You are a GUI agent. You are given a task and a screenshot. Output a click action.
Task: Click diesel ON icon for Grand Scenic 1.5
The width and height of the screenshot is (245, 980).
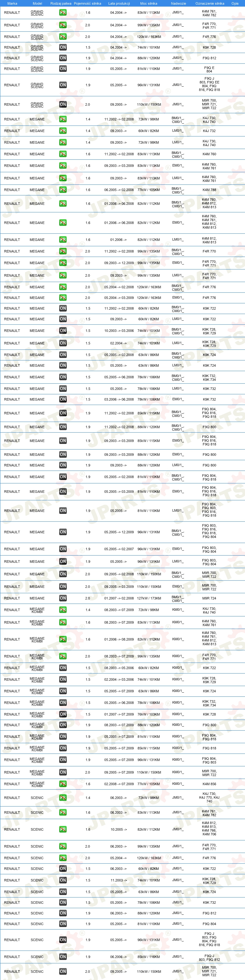(x=63, y=47)
